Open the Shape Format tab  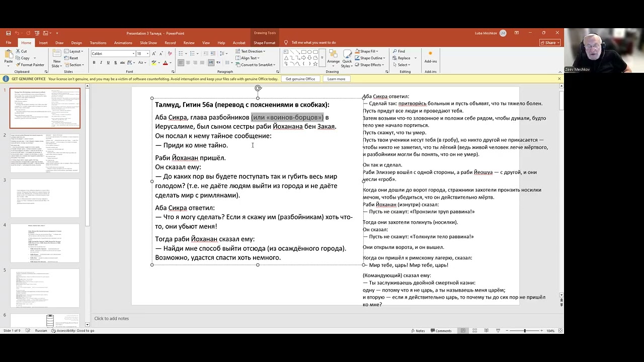tap(265, 43)
